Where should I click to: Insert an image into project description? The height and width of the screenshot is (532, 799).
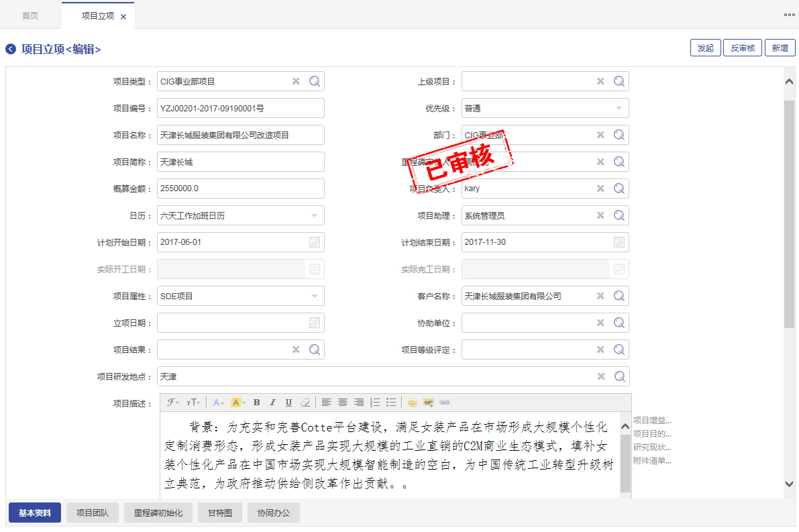[x=428, y=403]
